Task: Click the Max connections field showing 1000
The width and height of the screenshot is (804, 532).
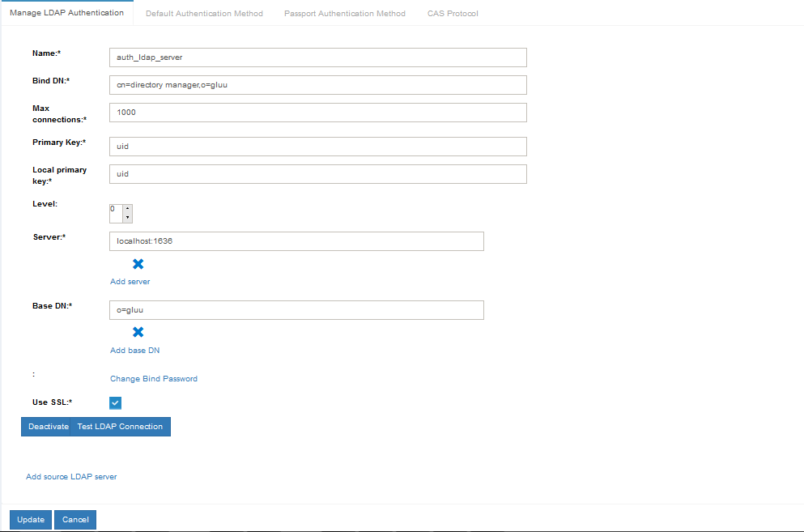Action: click(x=316, y=113)
